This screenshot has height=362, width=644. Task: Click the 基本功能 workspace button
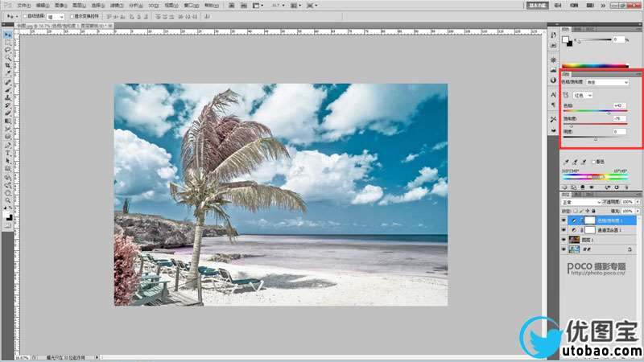coord(538,6)
